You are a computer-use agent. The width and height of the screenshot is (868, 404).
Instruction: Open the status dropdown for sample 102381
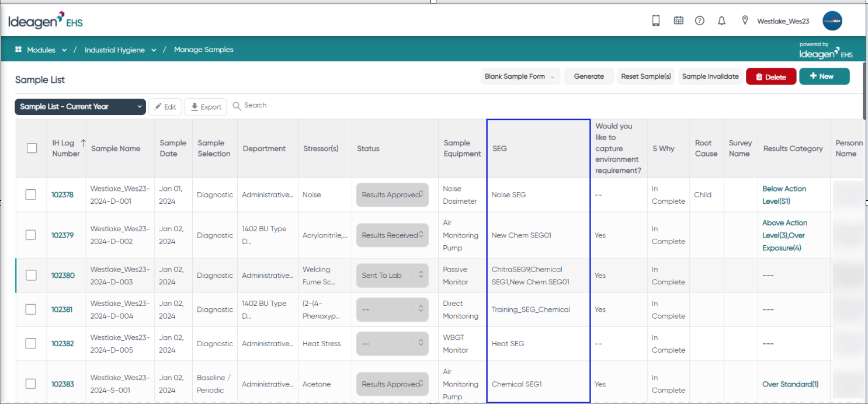393,309
